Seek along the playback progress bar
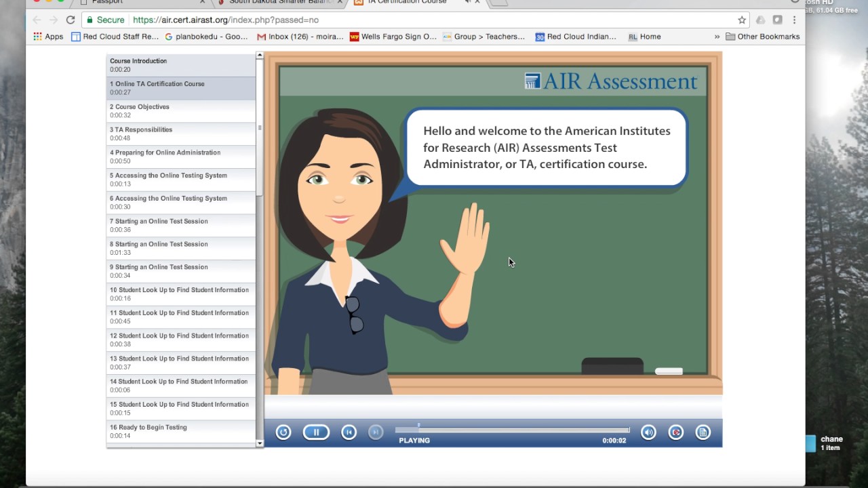The width and height of the screenshot is (868, 488). [x=512, y=429]
